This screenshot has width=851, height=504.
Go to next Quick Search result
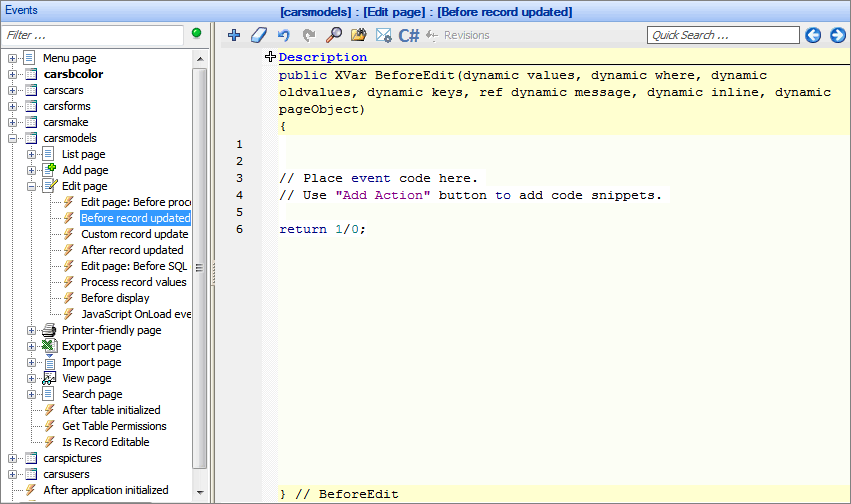[x=837, y=35]
